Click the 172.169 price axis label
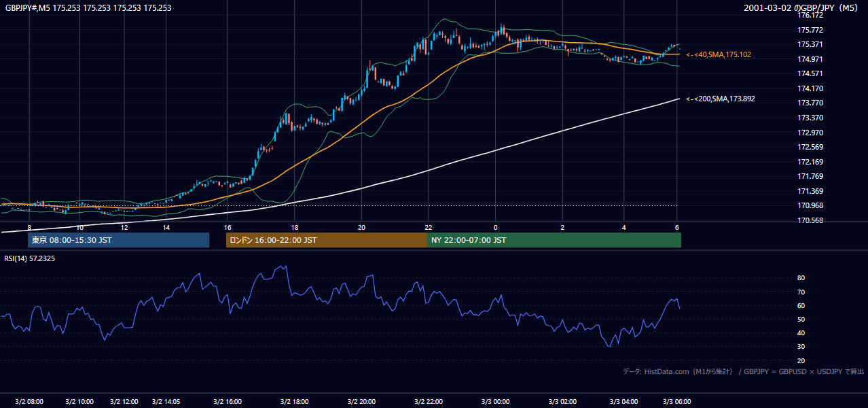 pyautogui.click(x=810, y=162)
